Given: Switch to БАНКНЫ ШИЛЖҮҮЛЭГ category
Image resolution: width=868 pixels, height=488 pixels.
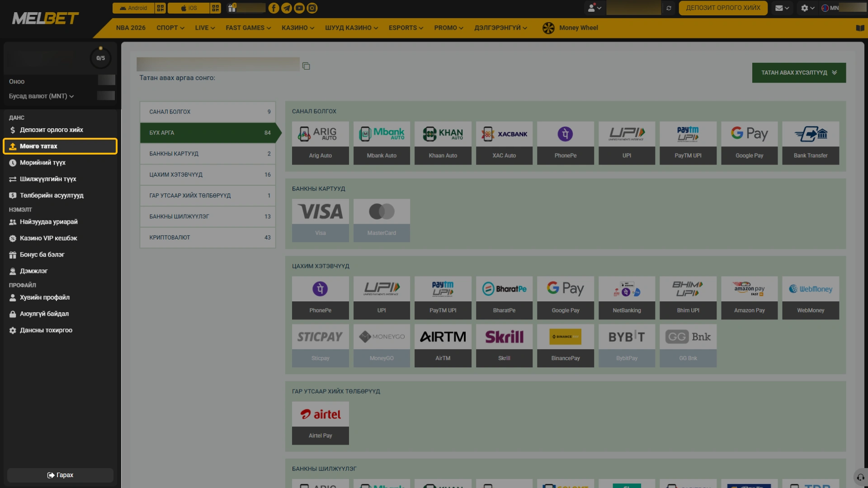Looking at the screenshot, I should pos(208,217).
